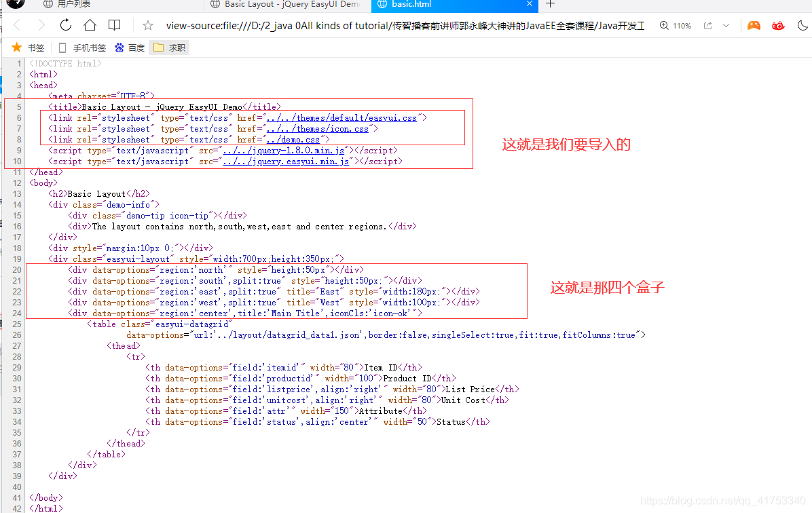Viewport: 812px width, 513px height.
Task: Click the title="West" div source line
Action: (x=274, y=303)
